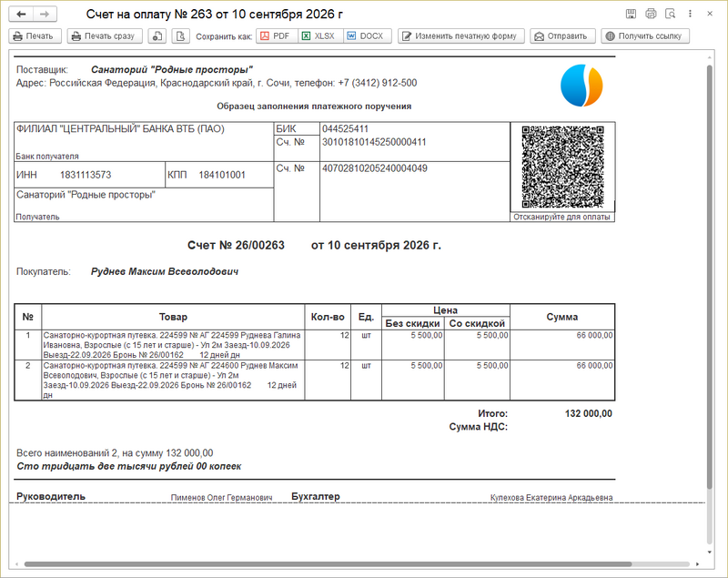Click the address line with Сочи phone
The height and width of the screenshot is (578, 728).
tap(217, 83)
